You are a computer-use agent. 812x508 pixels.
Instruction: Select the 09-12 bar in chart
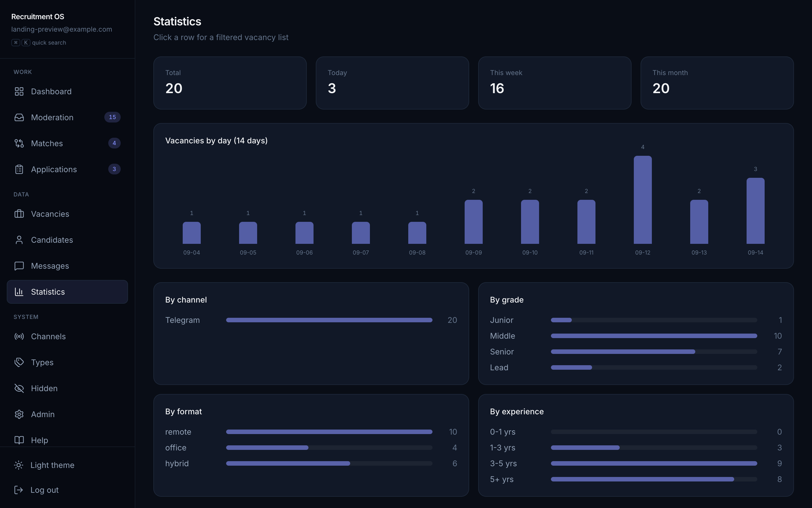click(x=643, y=200)
